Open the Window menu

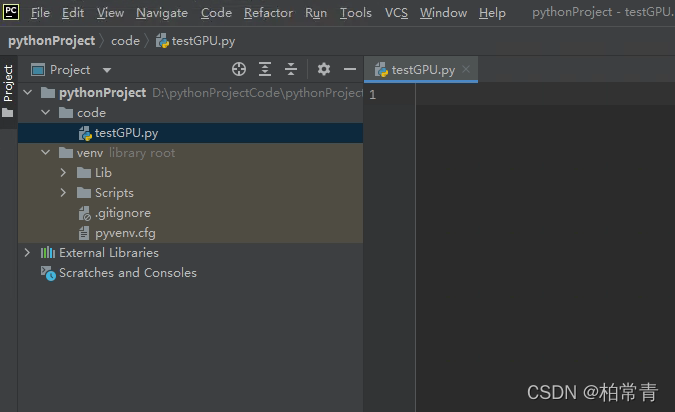coord(443,13)
